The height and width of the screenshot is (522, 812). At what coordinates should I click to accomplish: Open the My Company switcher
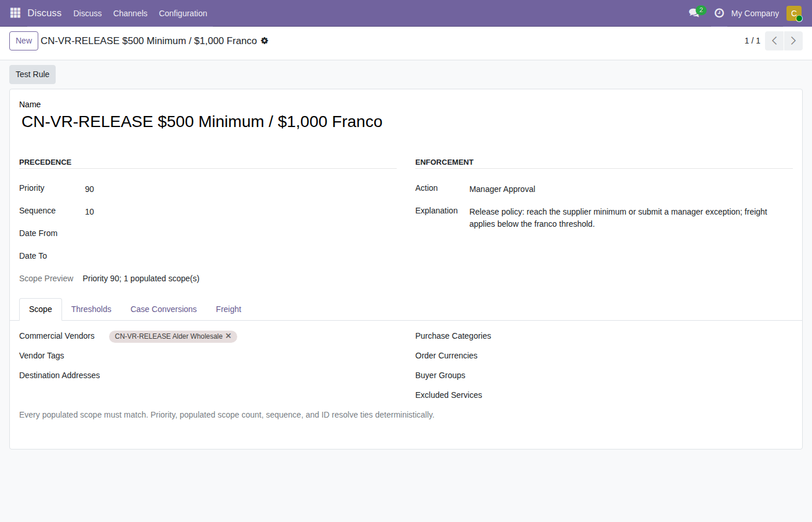click(755, 13)
